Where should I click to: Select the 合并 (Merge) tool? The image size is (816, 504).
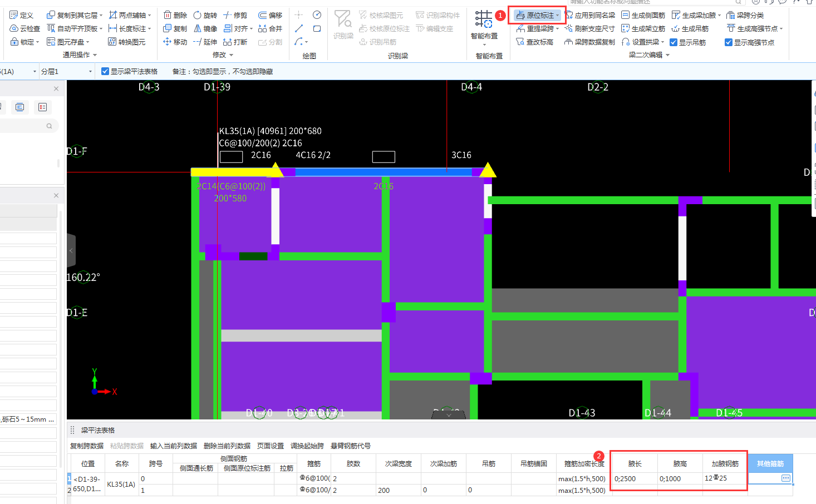(x=270, y=28)
